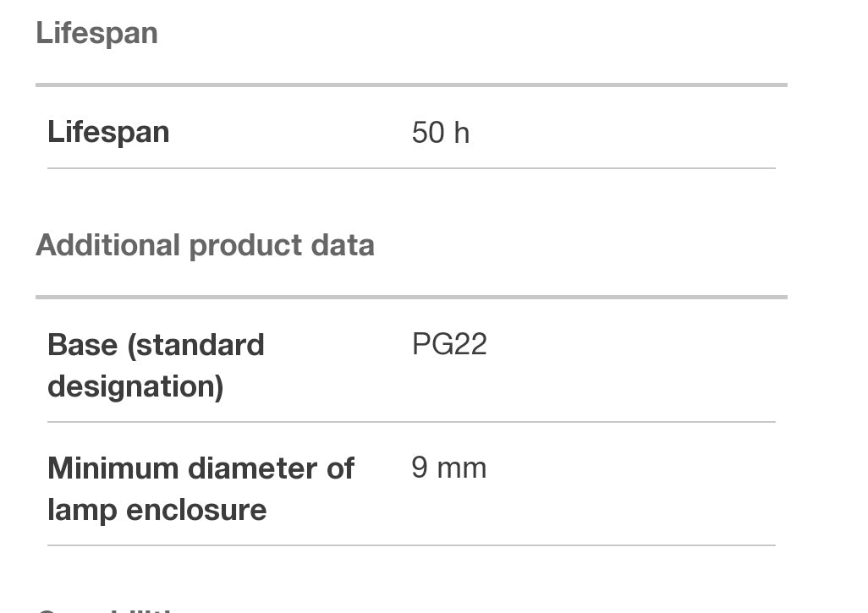868x613 pixels.
Task: Select the bold "Lifespan" row label
Action: 108,133
